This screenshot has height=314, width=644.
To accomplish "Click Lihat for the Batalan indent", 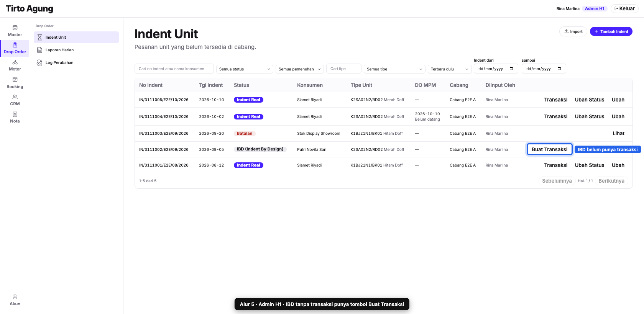I will click(618, 133).
